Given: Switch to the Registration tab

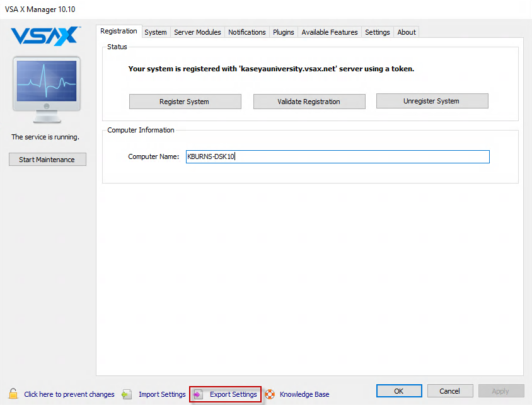Looking at the screenshot, I should [x=119, y=32].
